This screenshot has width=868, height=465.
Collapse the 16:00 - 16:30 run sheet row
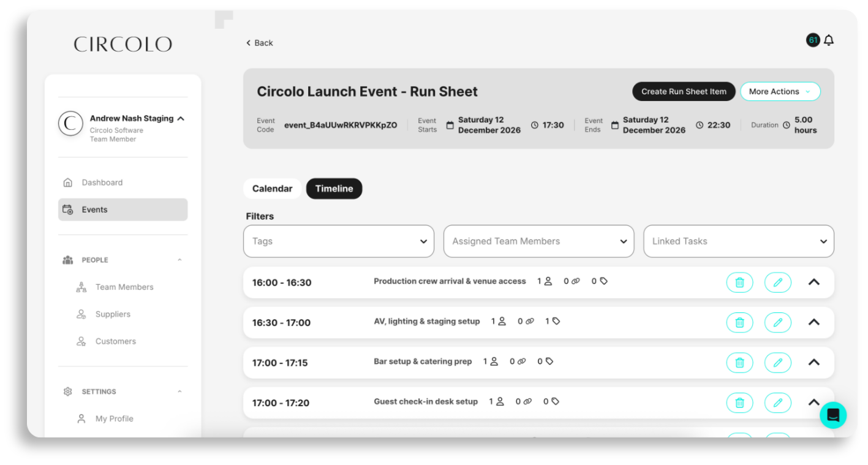tap(813, 282)
